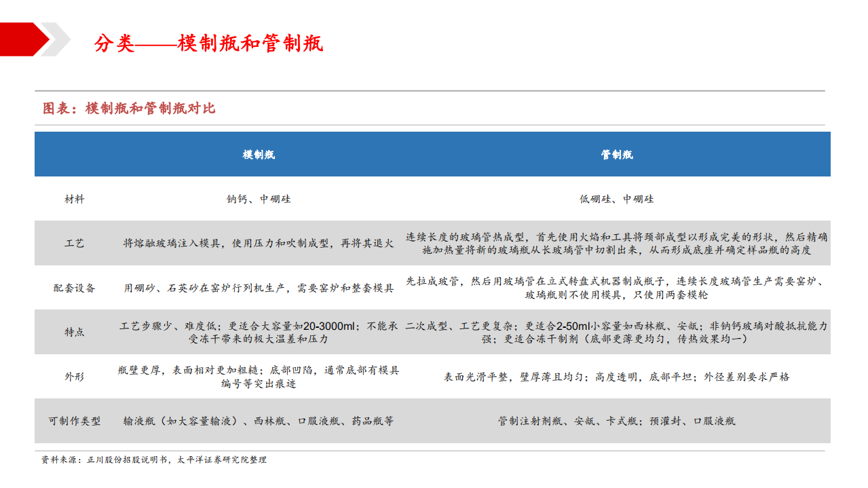
Task: Click the 配套设备 row label
Action: [75, 288]
